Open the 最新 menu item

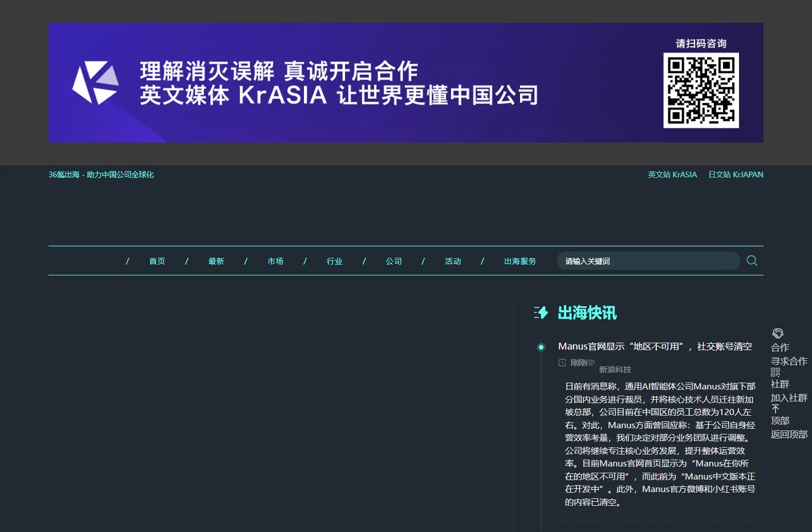pyautogui.click(x=216, y=261)
